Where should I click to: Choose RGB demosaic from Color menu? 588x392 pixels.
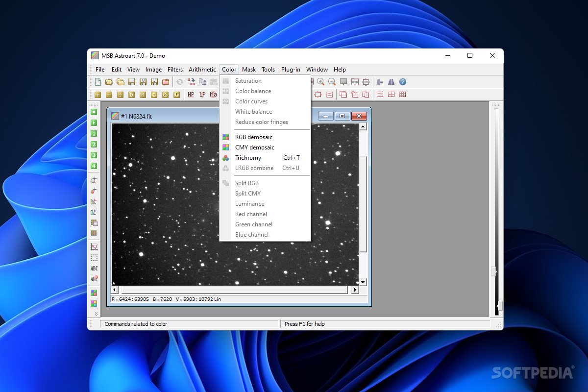point(265,137)
